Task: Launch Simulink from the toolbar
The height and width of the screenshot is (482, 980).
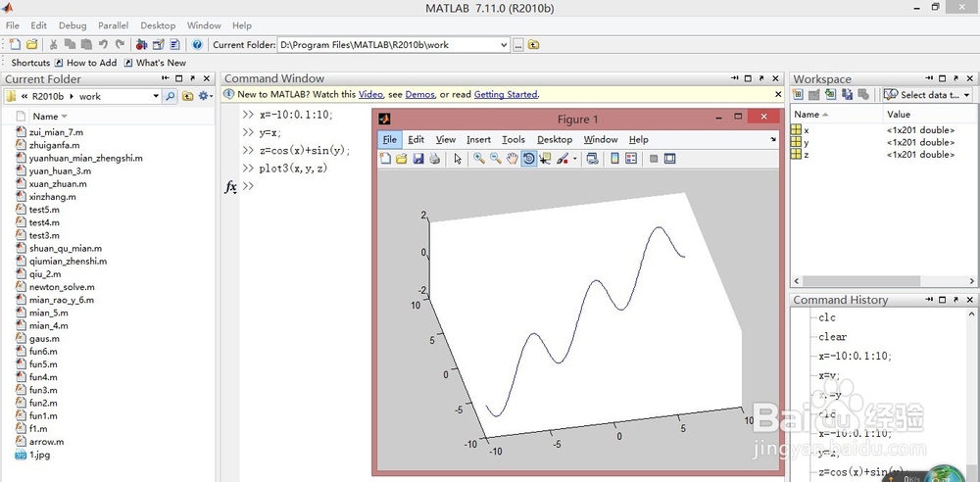Action: [x=141, y=44]
